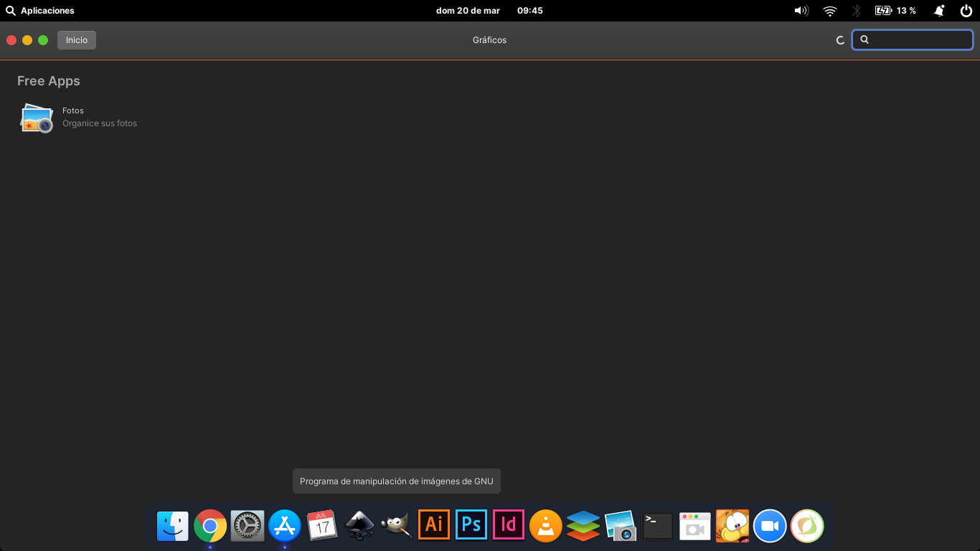Open the green leaf circle dock icon
Screen dimensions: 980x551
807,526
